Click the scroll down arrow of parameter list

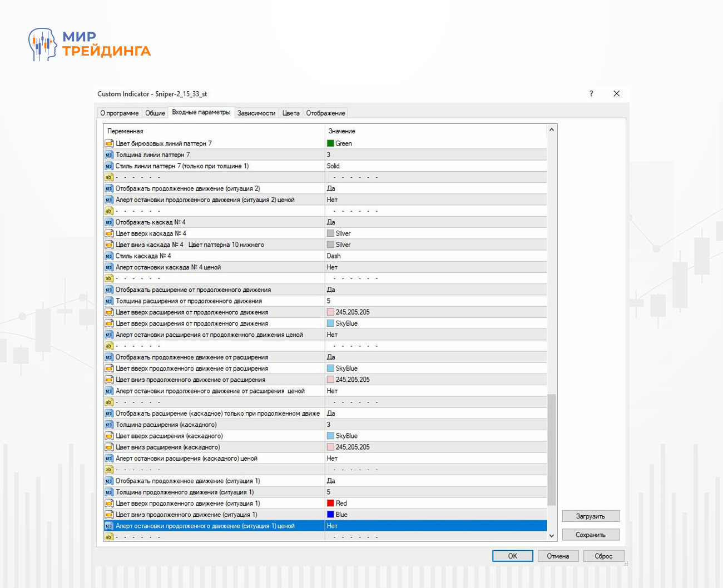tap(552, 536)
